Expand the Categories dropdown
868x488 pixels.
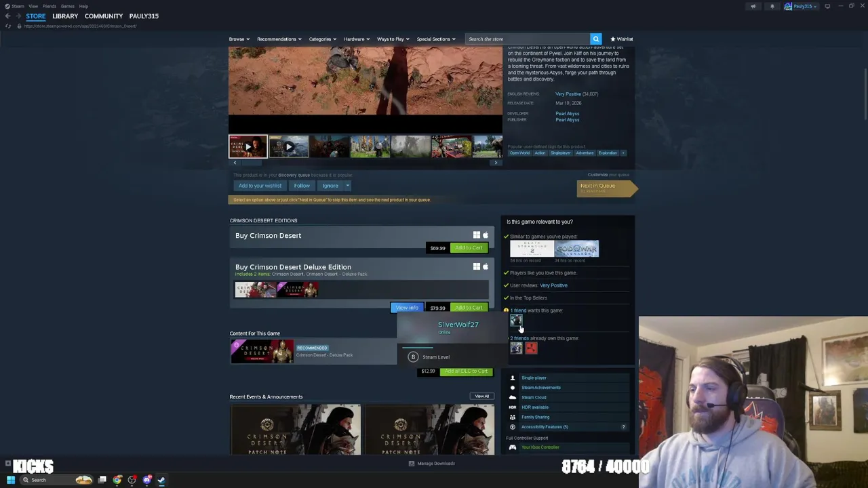tap(322, 39)
